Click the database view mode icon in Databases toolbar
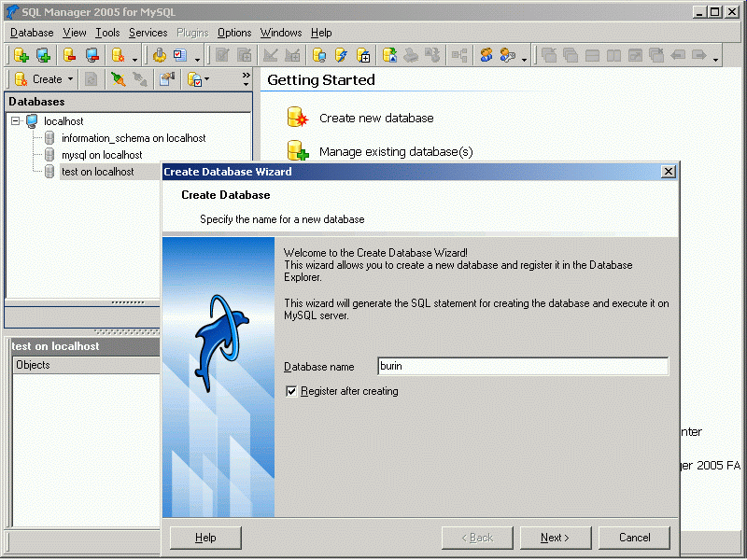 (x=194, y=79)
